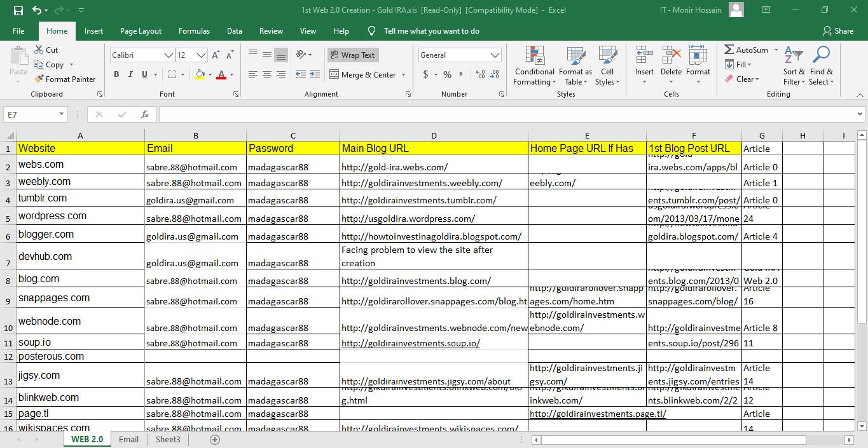The image size is (868, 448).
Task: Open Sort & Filter options
Action: click(793, 66)
